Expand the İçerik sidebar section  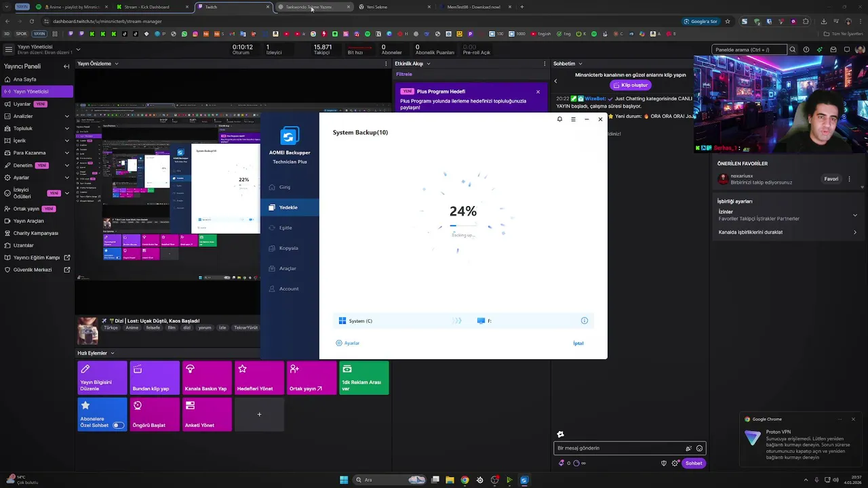tap(66, 140)
